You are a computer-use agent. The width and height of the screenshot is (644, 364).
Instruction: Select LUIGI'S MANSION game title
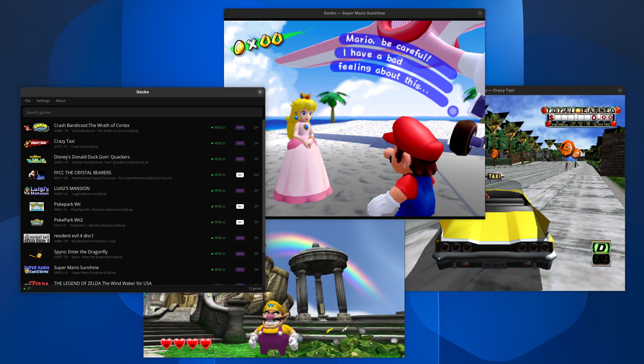point(72,188)
